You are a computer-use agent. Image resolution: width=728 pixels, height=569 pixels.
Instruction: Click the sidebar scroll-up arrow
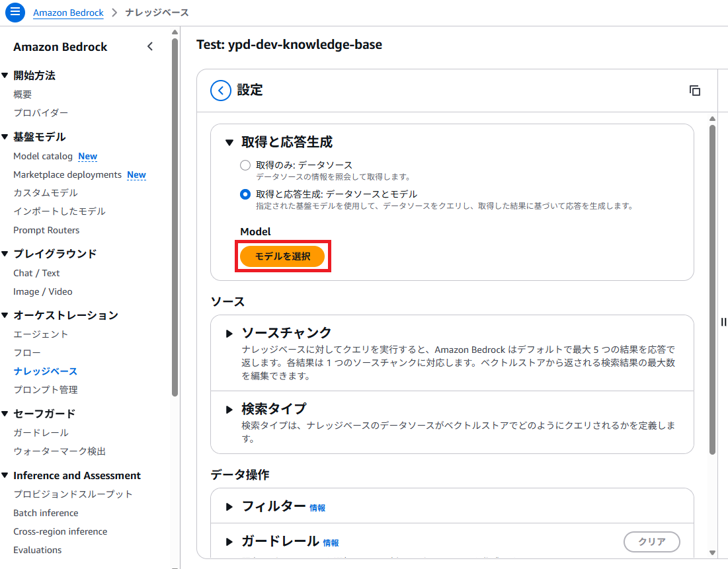(x=175, y=32)
